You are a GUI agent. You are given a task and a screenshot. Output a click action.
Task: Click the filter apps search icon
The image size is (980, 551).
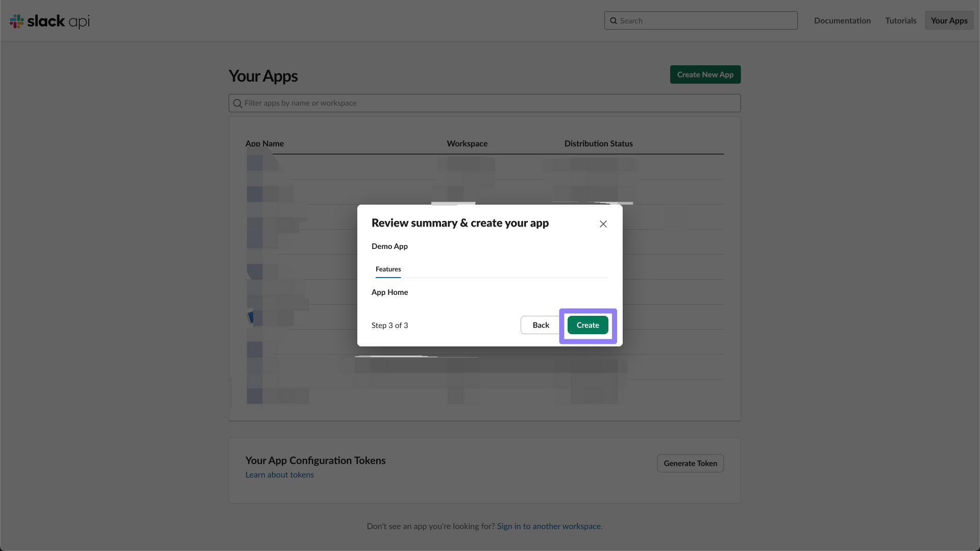tap(237, 102)
